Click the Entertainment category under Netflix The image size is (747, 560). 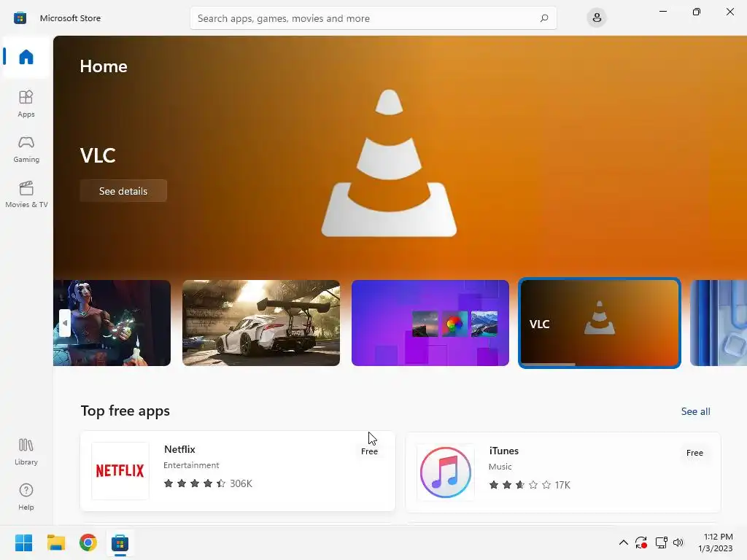191,465
